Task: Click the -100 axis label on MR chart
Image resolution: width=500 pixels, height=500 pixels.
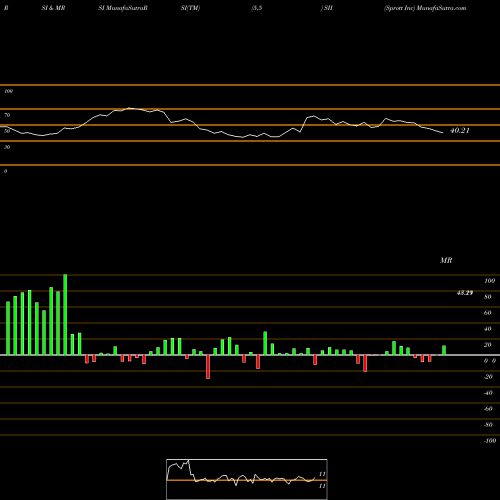Action: pos(489,441)
